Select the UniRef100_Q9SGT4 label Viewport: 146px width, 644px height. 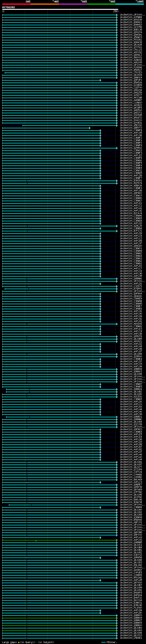pos(131,32)
